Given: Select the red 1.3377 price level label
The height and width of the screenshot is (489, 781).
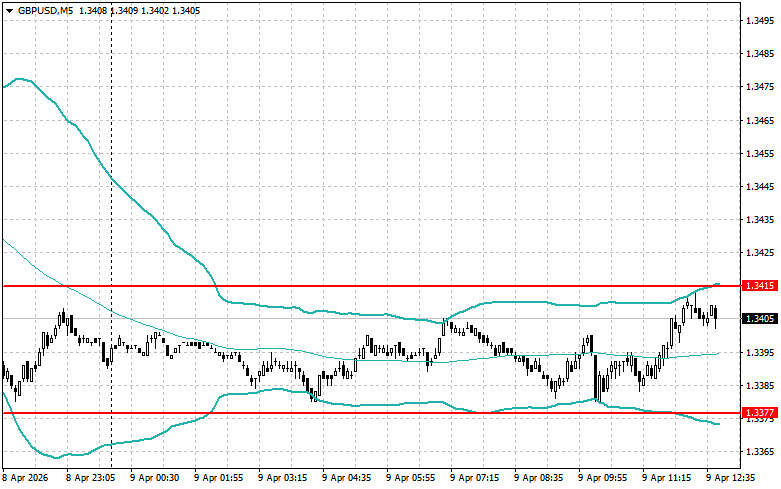Looking at the screenshot, I should coord(760,413).
